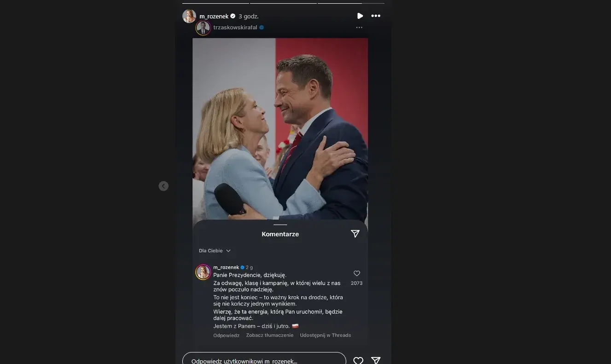
Task: Send story via bottom paper plane
Action: (x=376, y=361)
